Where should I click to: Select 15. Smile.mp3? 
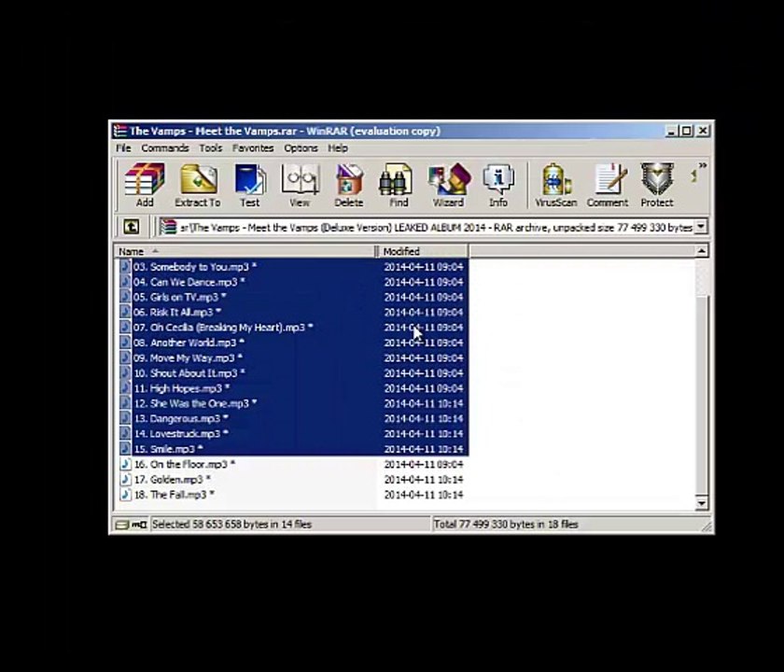tap(293, 449)
